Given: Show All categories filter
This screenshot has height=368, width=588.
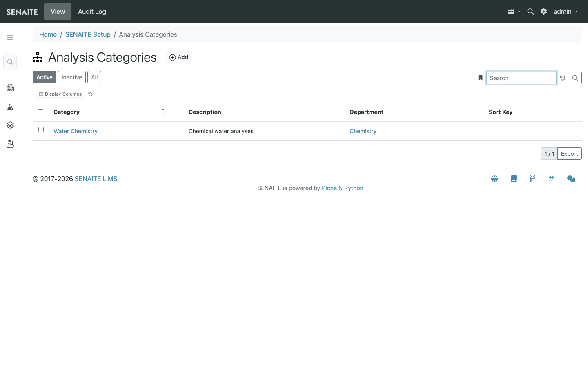Looking at the screenshot, I should point(94,77).
